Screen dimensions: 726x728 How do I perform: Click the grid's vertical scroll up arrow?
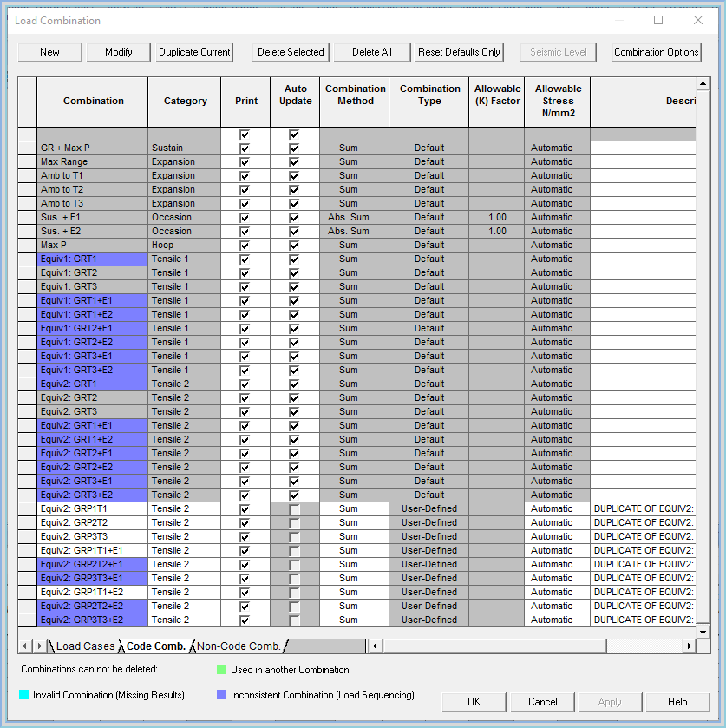(701, 85)
